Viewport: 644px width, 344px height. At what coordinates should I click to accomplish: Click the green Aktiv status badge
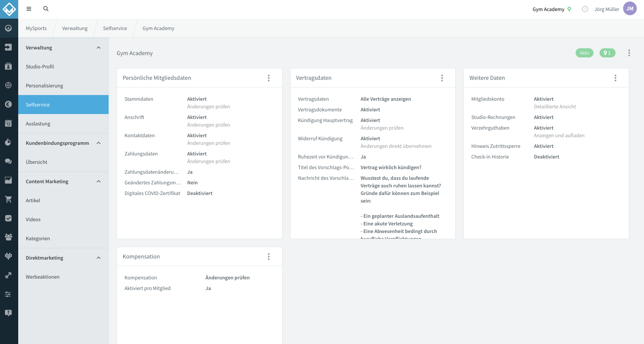pos(584,53)
